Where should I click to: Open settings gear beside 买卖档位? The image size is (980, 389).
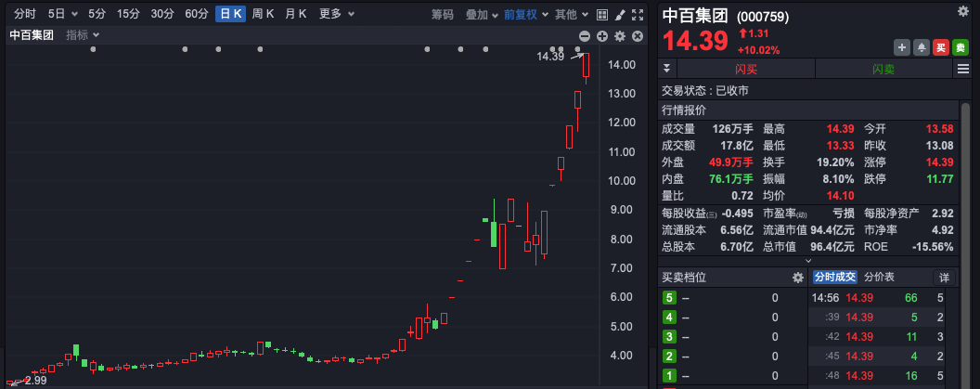click(797, 278)
